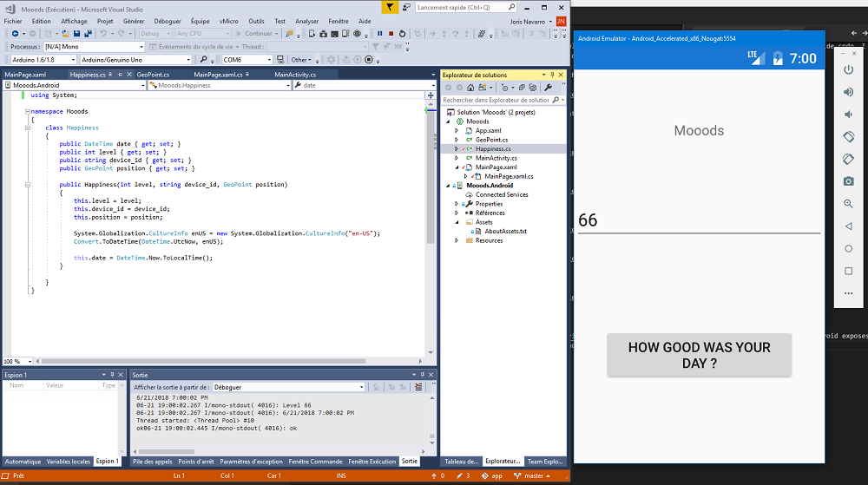Open the Outils menu
The height and width of the screenshot is (485, 868).
click(256, 21)
